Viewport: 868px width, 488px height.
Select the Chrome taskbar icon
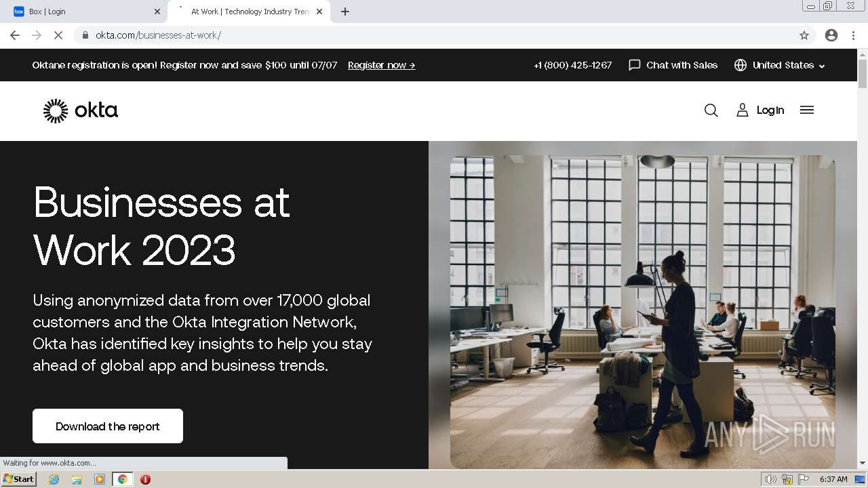(122, 479)
